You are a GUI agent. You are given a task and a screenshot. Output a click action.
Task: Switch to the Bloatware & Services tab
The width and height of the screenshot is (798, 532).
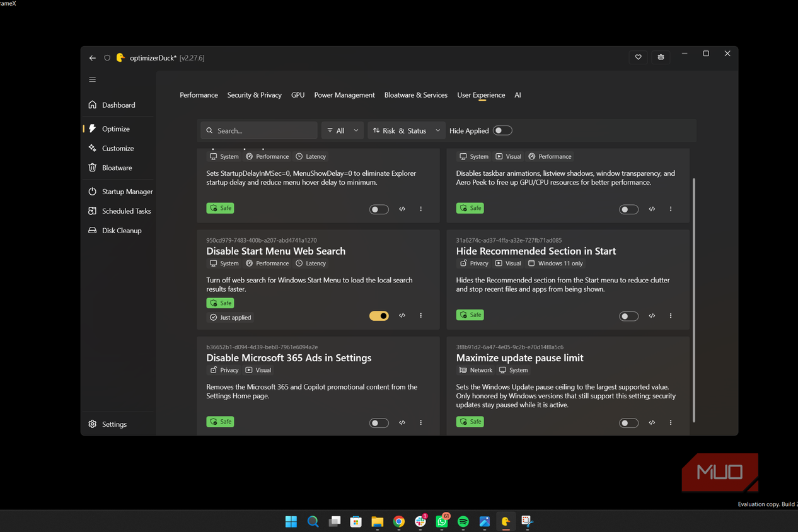click(x=416, y=95)
